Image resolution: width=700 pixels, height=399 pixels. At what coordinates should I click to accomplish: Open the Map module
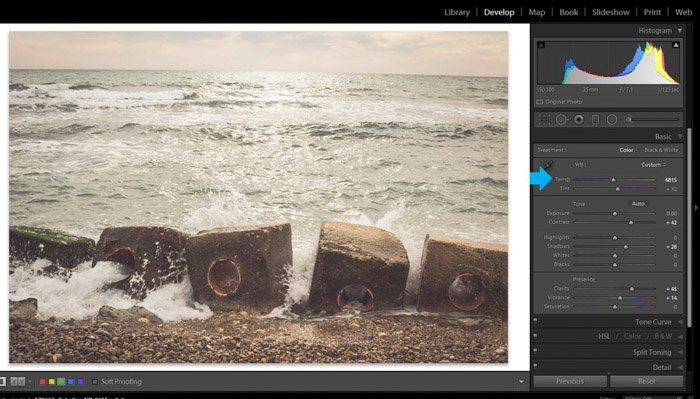tap(537, 12)
